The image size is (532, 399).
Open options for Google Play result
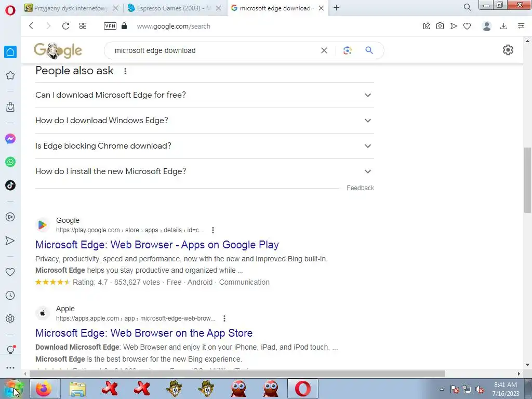[212, 230]
